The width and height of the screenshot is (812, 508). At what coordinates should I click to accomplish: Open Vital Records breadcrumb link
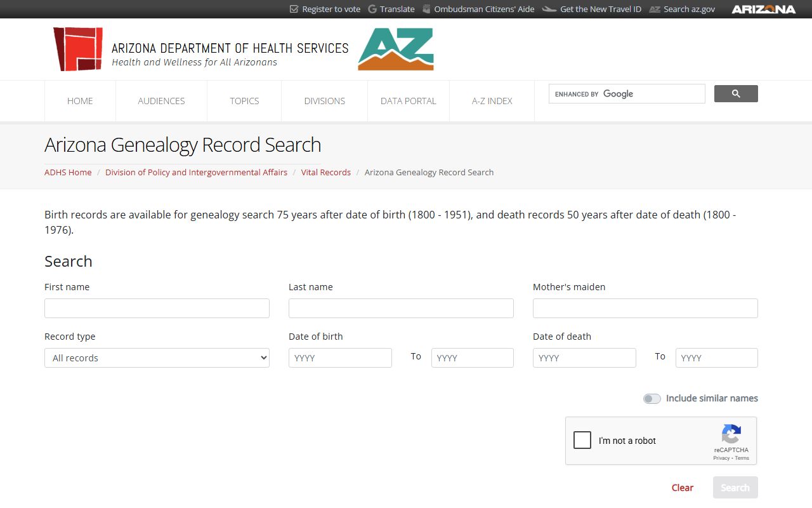point(326,172)
